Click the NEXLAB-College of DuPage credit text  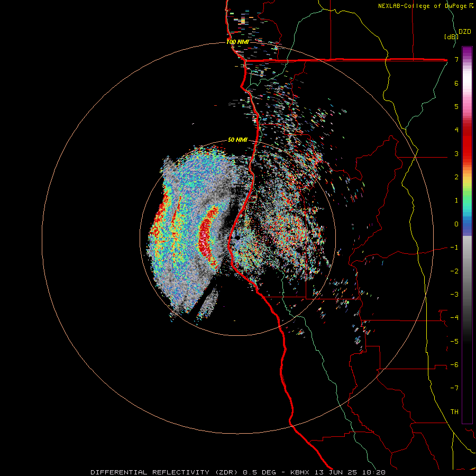(x=423, y=6)
